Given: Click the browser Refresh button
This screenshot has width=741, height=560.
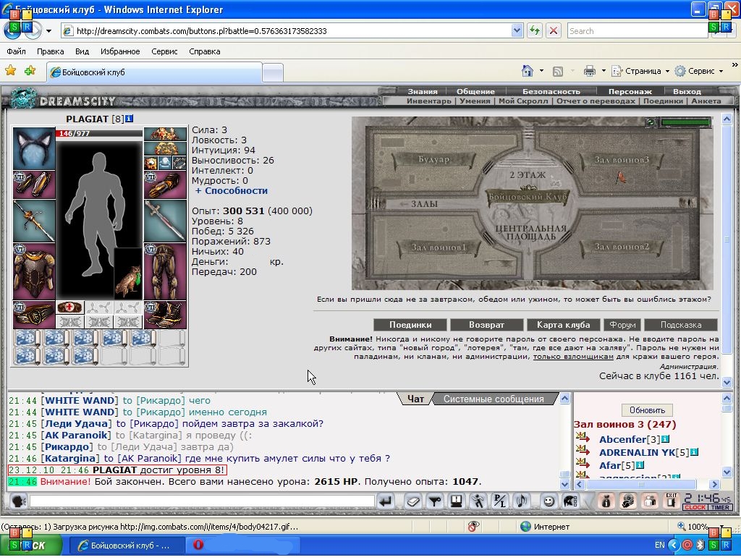Looking at the screenshot, I should [535, 30].
